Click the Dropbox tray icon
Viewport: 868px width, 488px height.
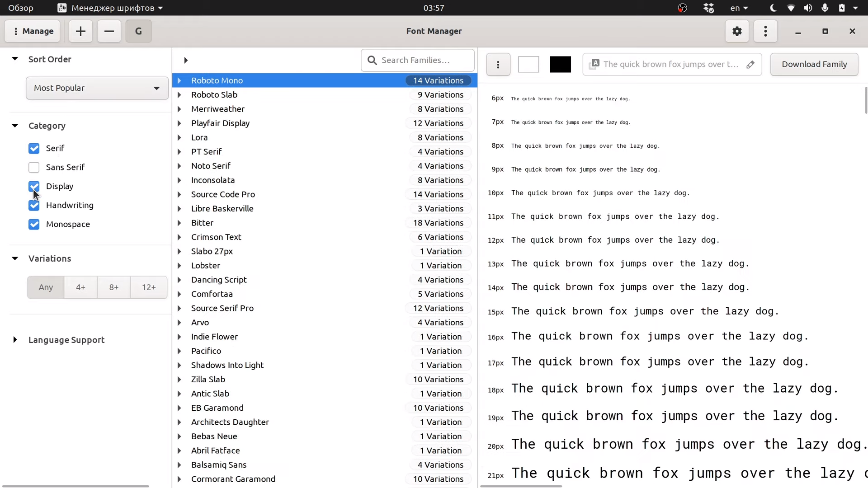click(708, 8)
